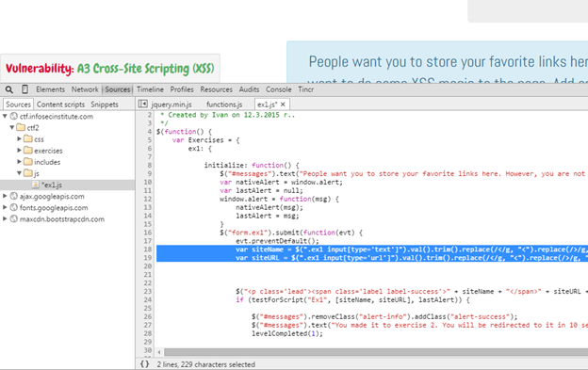Switch to the Console panel tab
The height and width of the screenshot is (370, 588).
coord(279,89)
